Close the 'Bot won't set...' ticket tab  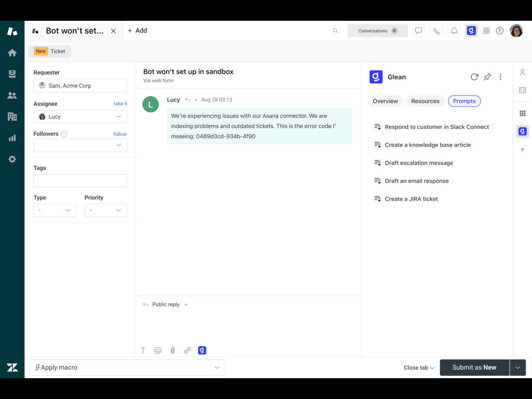tap(113, 31)
